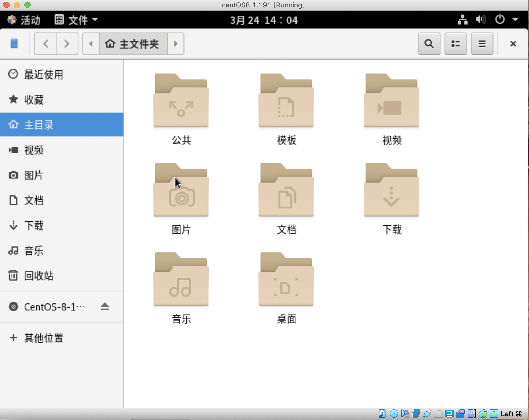Open the 文件 application menu

click(x=76, y=20)
